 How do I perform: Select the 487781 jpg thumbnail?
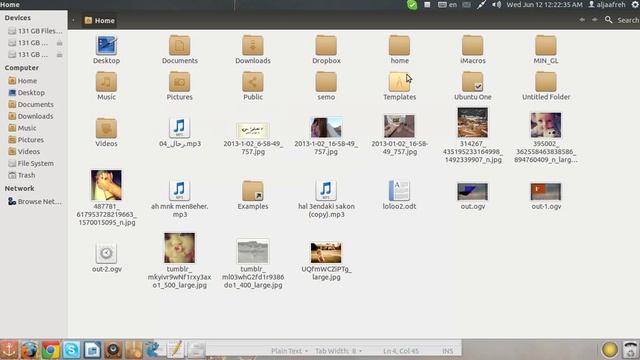(x=106, y=185)
